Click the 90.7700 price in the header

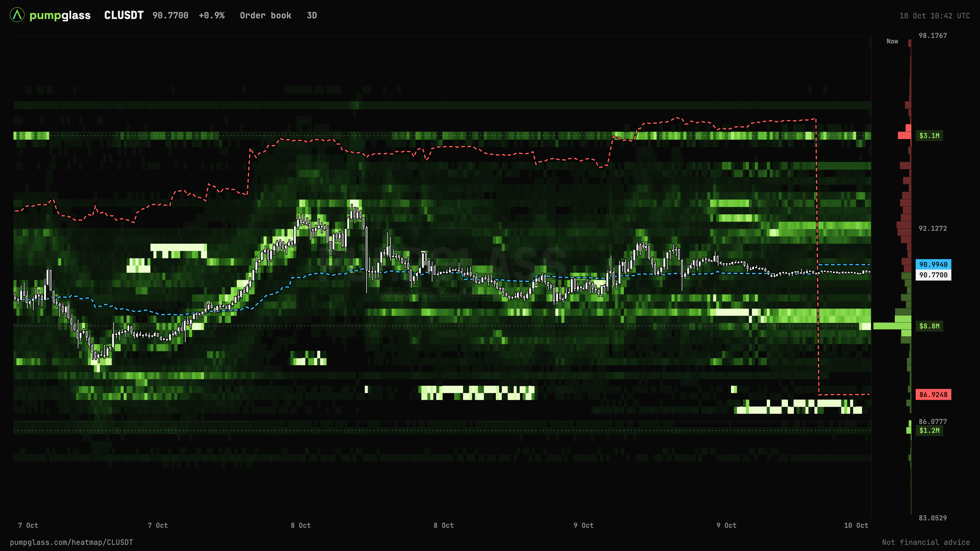pyautogui.click(x=171, y=16)
